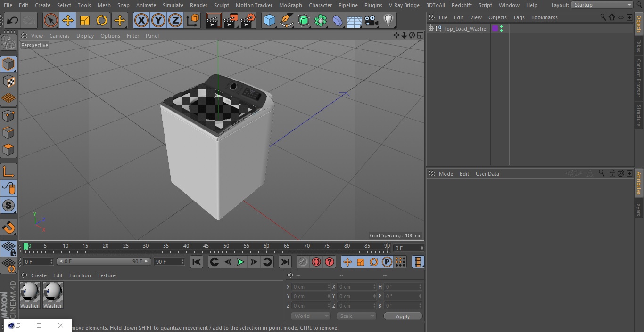Enable Axis mode icon
Image resolution: width=644 pixels, height=332 pixels.
point(8,171)
